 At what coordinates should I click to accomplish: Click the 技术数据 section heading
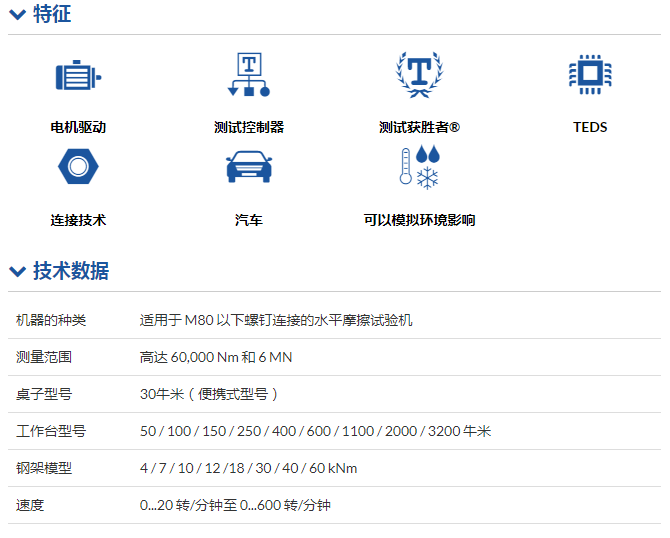tap(71, 271)
